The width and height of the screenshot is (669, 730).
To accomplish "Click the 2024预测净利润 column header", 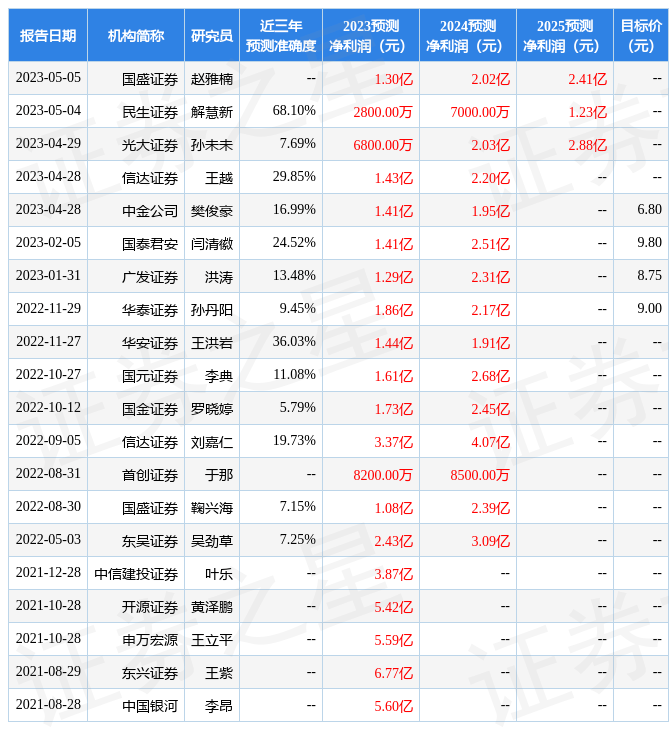I will [x=468, y=35].
